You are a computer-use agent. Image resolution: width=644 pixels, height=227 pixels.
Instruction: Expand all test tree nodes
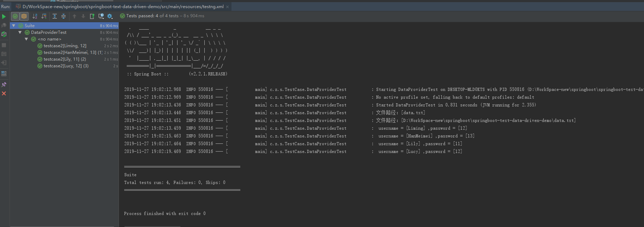pyautogui.click(x=55, y=16)
